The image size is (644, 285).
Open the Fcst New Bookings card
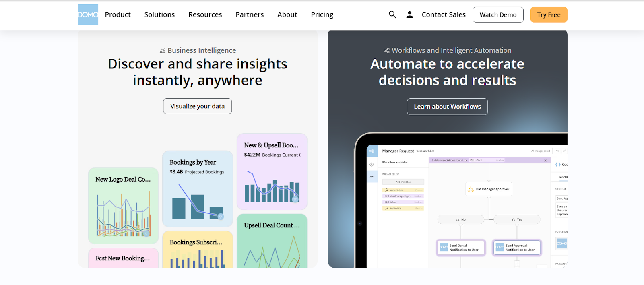click(x=123, y=258)
